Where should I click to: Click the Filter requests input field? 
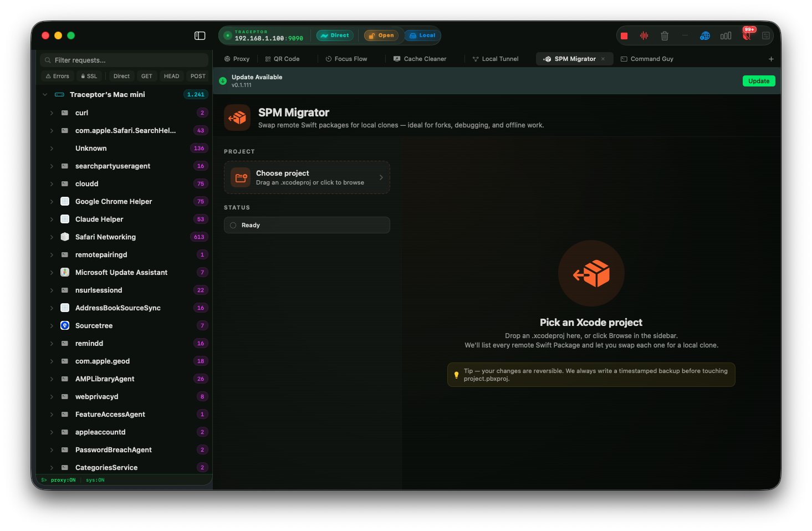pyautogui.click(x=125, y=60)
